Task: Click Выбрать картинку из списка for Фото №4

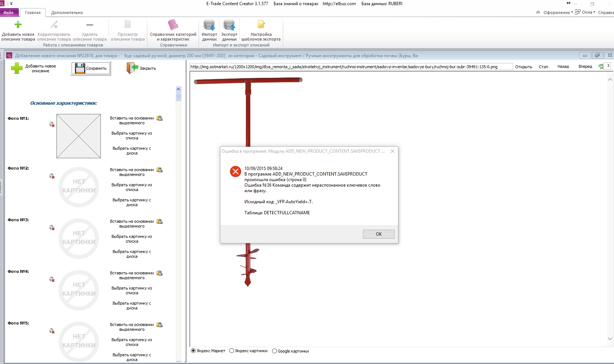Action: pos(132,291)
